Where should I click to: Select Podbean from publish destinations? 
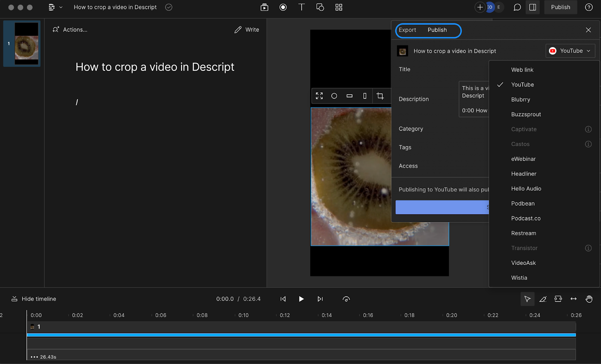[522, 203]
